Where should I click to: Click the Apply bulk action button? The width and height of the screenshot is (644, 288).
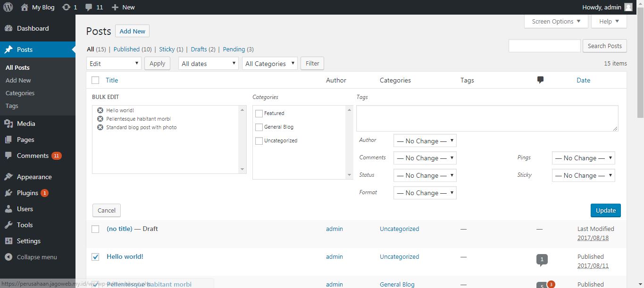(157, 63)
